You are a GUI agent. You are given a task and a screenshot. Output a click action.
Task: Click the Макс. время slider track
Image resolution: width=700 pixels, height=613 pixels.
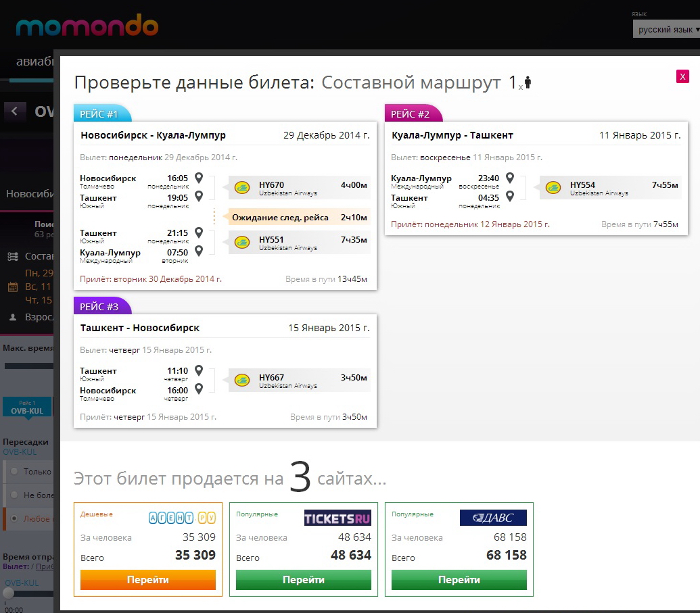(29, 366)
